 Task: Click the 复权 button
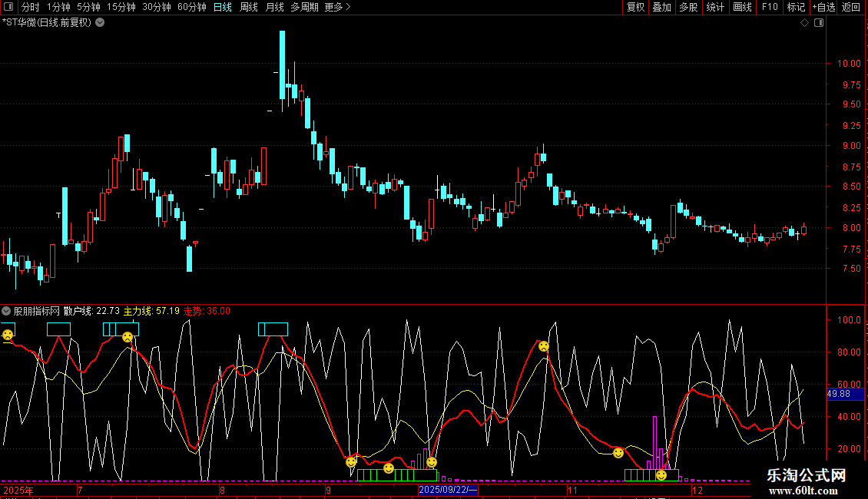635,7
